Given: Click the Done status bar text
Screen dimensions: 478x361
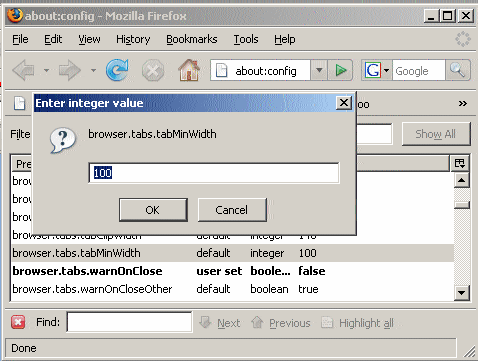Looking at the screenshot, I should tap(24, 348).
